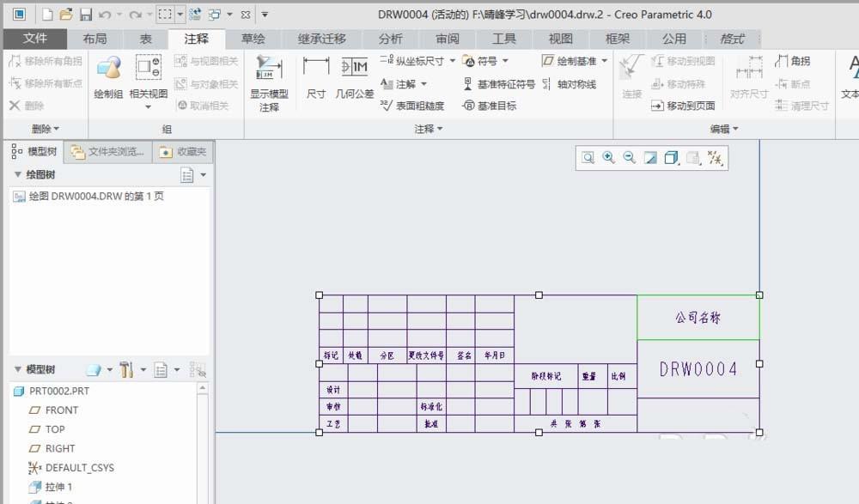Click the zoom in magnifier icon
Screen dimensions: 859x504
tap(608, 158)
